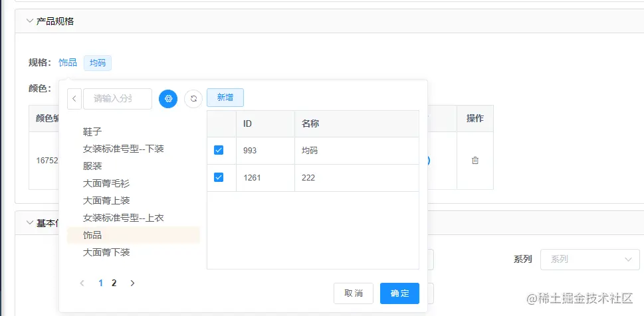Click the 993 ID cell
This screenshot has width=644, height=316.
click(265, 151)
